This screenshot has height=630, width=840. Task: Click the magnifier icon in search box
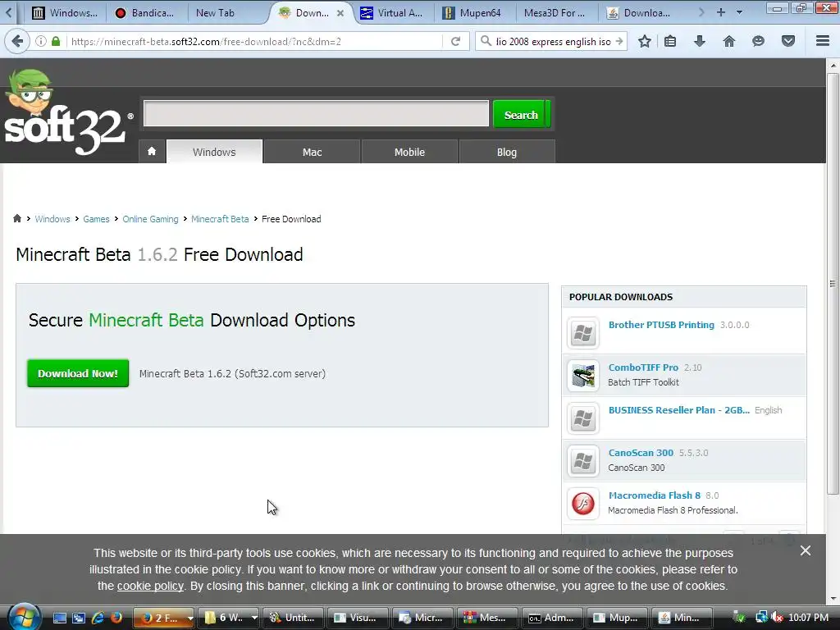coord(486,41)
